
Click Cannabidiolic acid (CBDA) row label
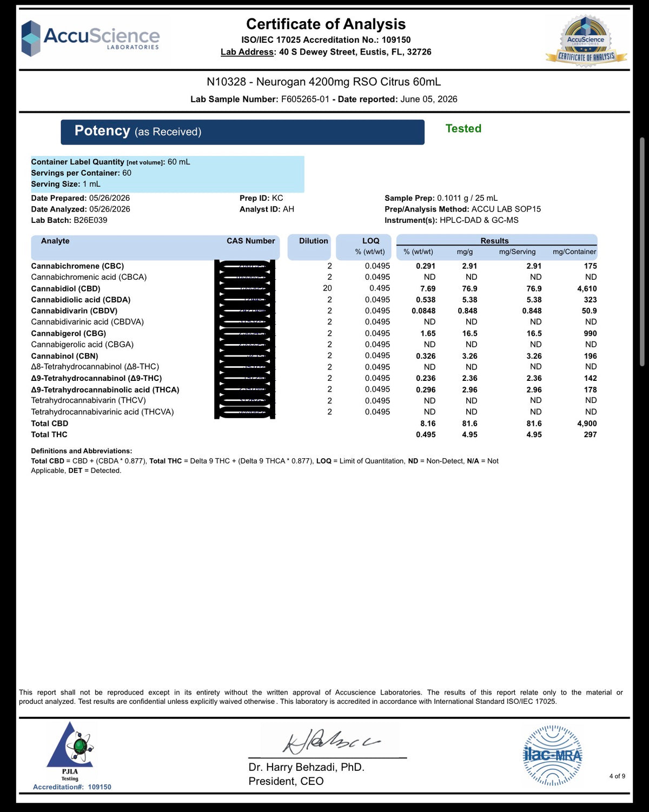pos(81,300)
